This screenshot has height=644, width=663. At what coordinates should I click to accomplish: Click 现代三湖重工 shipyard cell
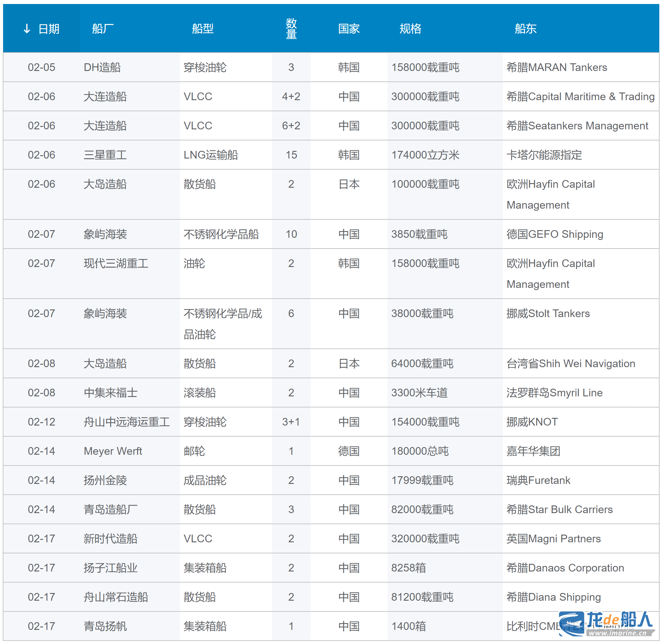116,264
